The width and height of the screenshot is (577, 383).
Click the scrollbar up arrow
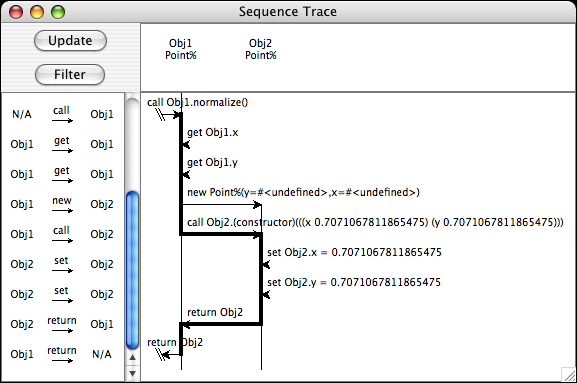click(132, 357)
